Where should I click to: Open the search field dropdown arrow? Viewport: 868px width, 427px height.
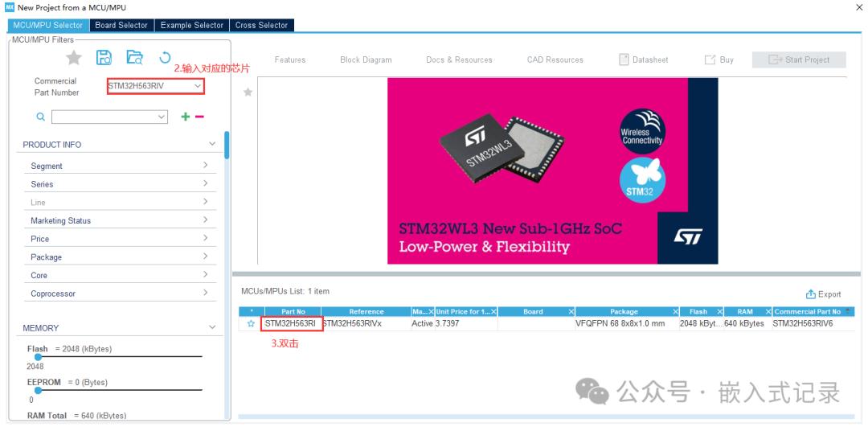click(x=162, y=117)
